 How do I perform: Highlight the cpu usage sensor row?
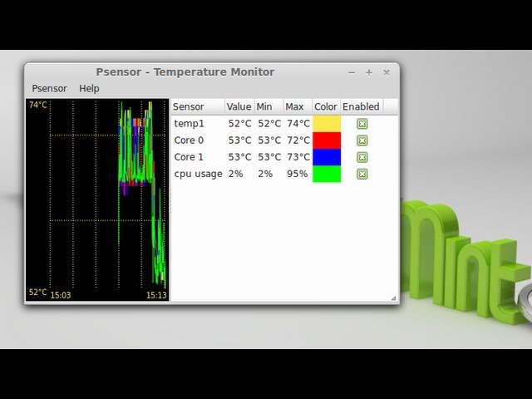coord(198,174)
